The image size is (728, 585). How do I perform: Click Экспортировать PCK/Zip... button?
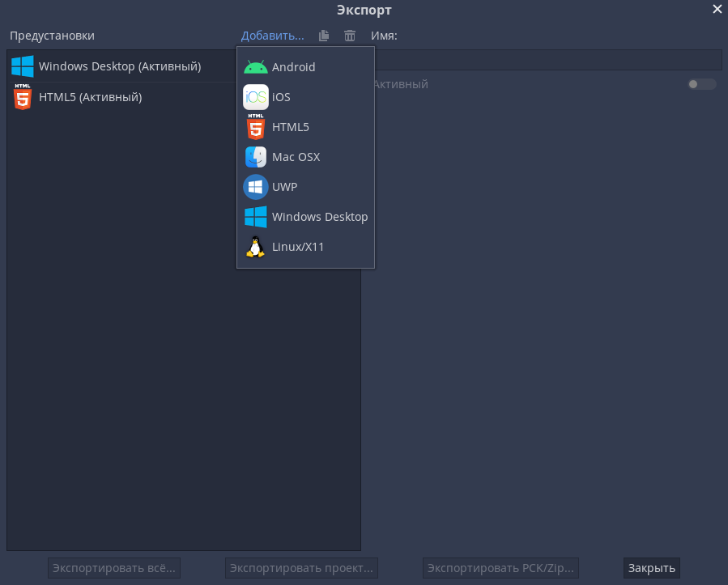click(500, 568)
